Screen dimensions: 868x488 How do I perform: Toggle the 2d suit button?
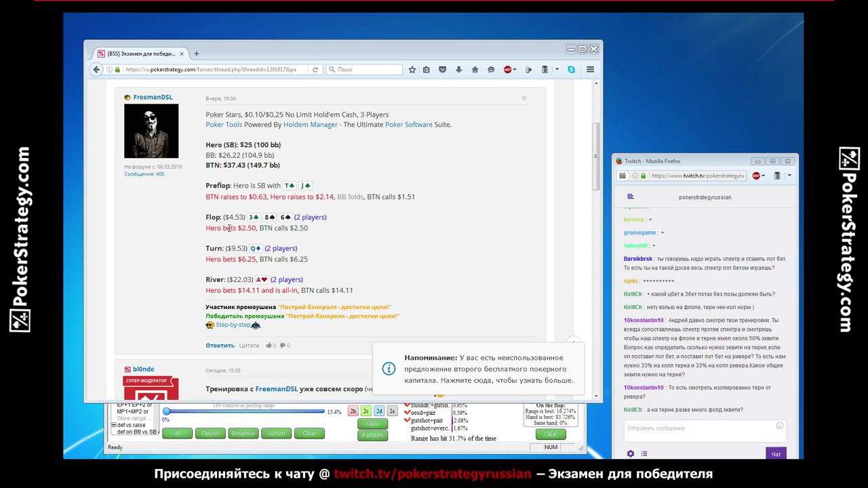coord(379,411)
